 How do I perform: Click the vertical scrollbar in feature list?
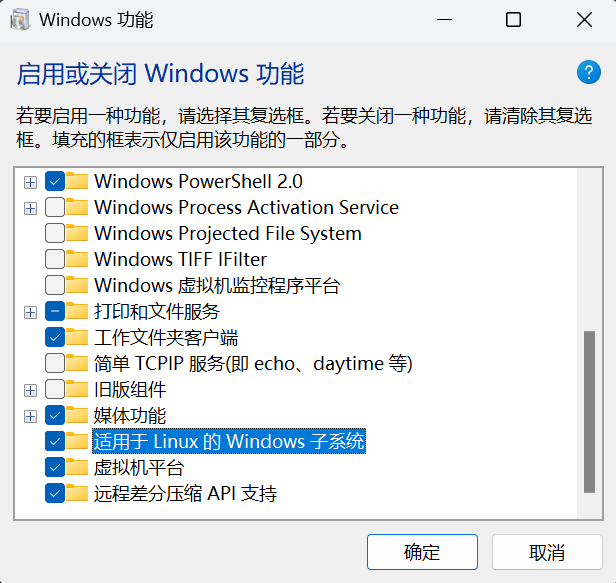tap(589, 410)
